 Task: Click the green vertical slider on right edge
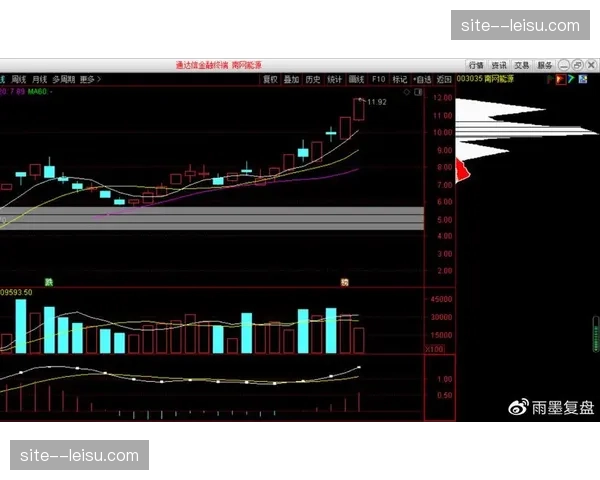(596, 333)
